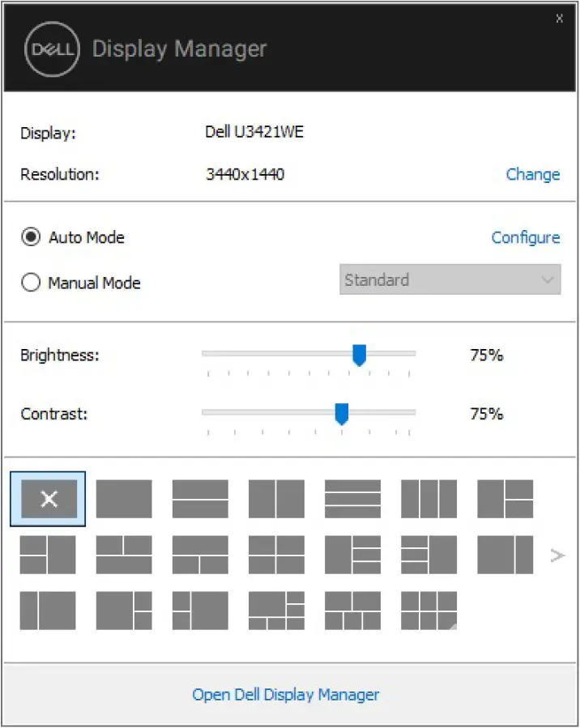Open Dell Display Manager full settings
Image resolution: width=580 pixels, height=728 pixels.
285,694
